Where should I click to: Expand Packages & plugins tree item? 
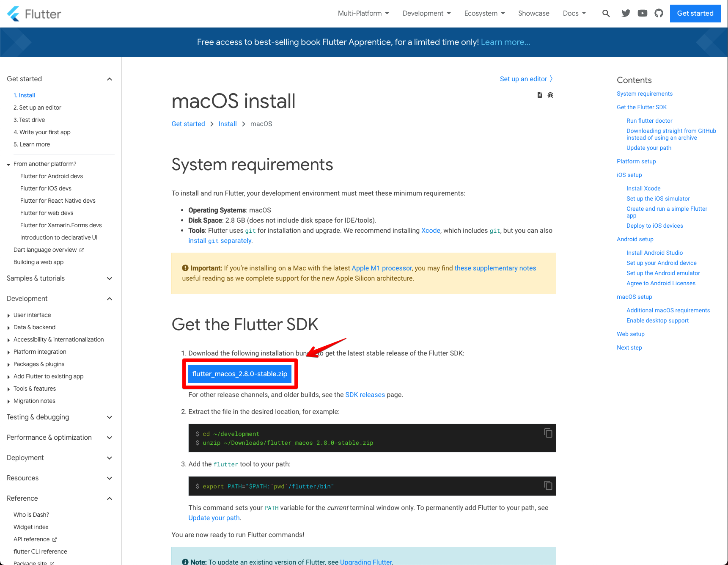tap(8, 365)
